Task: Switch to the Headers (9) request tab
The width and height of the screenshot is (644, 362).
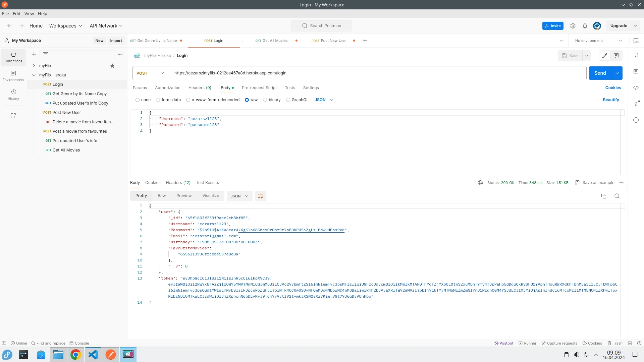Action: [x=200, y=88]
